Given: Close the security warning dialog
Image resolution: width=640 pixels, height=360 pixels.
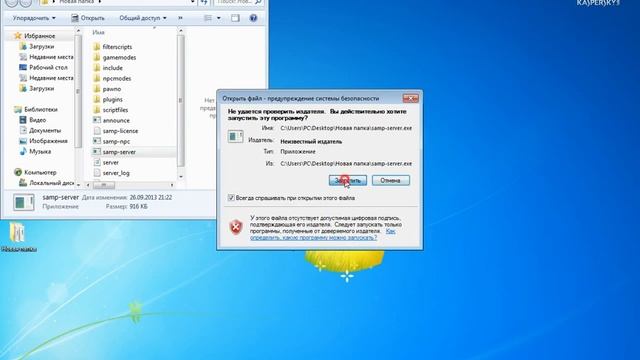Looking at the screenshot, I should coord(410,98).
